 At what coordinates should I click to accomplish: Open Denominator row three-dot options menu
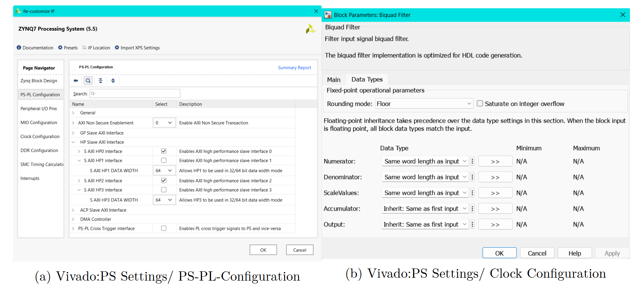coord(472,177)
